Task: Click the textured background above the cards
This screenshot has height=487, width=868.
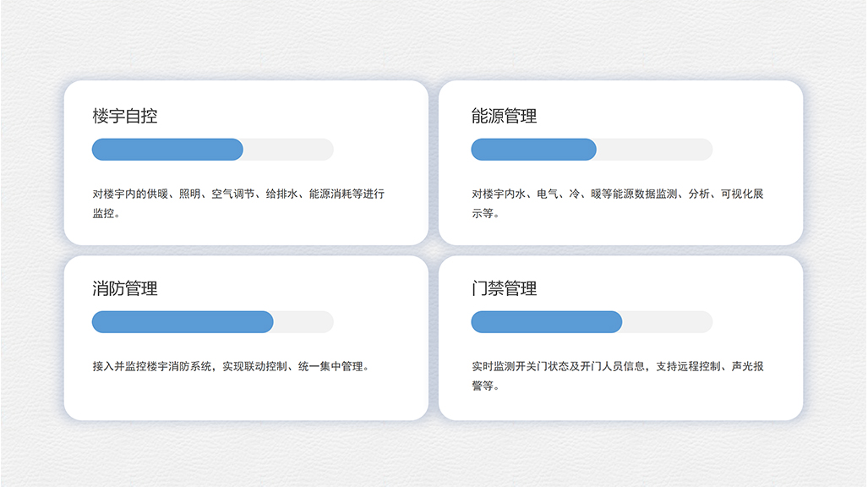Action: [433, 38]
